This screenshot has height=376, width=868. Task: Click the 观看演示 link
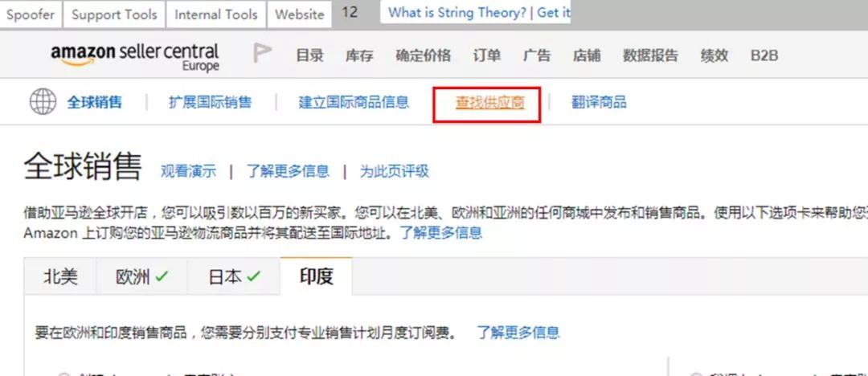(188, 171)
